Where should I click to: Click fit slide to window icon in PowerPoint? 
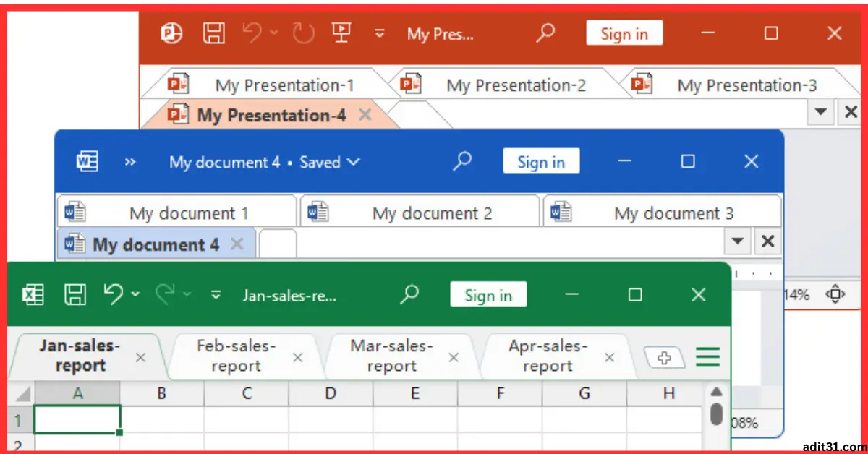[x=835, y=295]
